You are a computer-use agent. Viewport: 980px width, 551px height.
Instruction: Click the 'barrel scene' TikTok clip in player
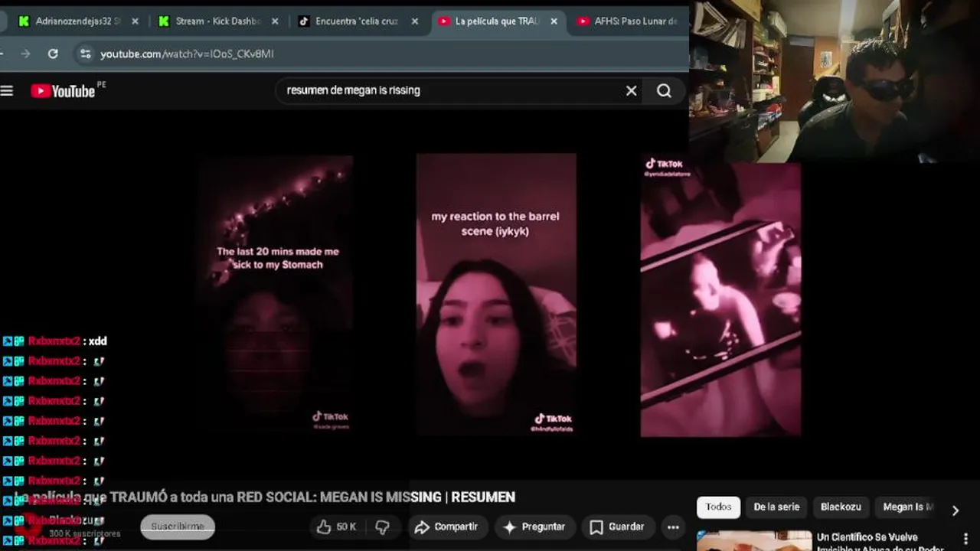(x=496, y=295)
